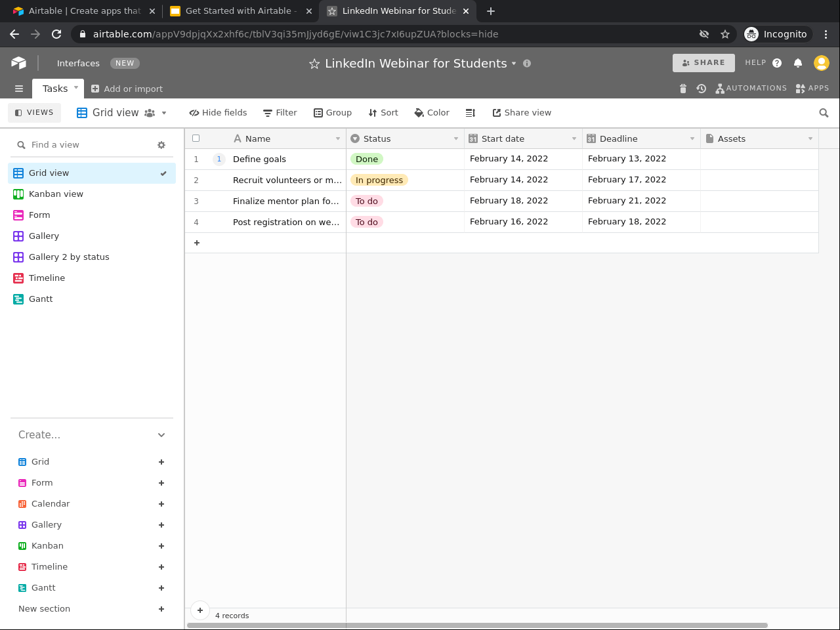Click the horizontal scrollbar under the grid

coord(477,625)
